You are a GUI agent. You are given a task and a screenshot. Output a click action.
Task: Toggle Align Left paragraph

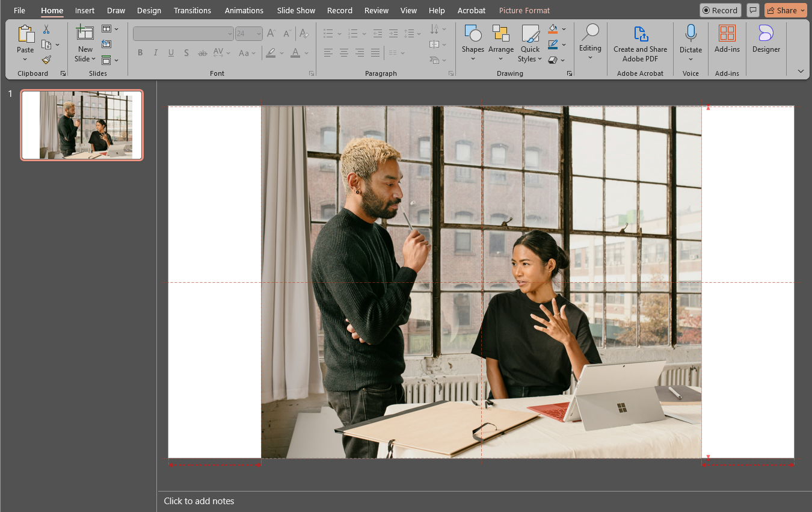(328, 53)
